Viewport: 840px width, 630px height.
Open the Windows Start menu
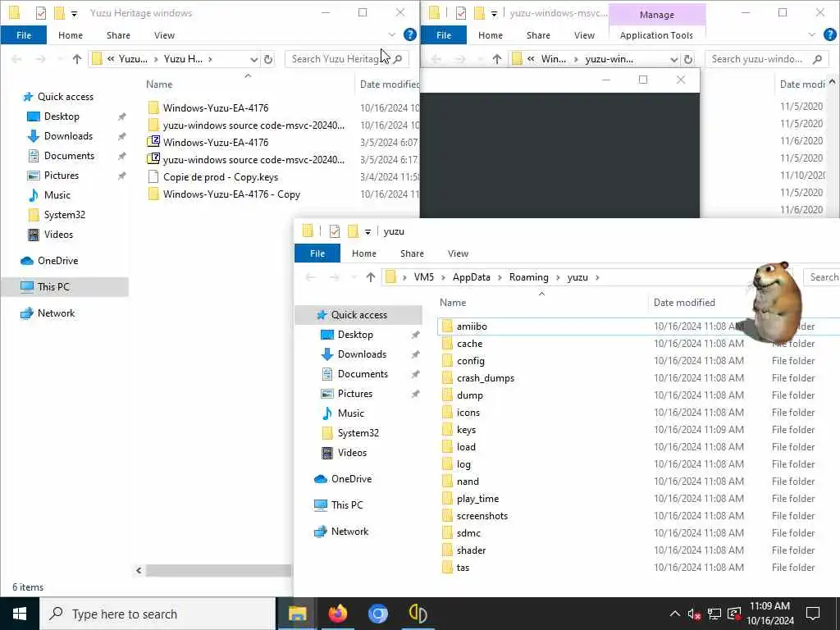tap(20, 614)
